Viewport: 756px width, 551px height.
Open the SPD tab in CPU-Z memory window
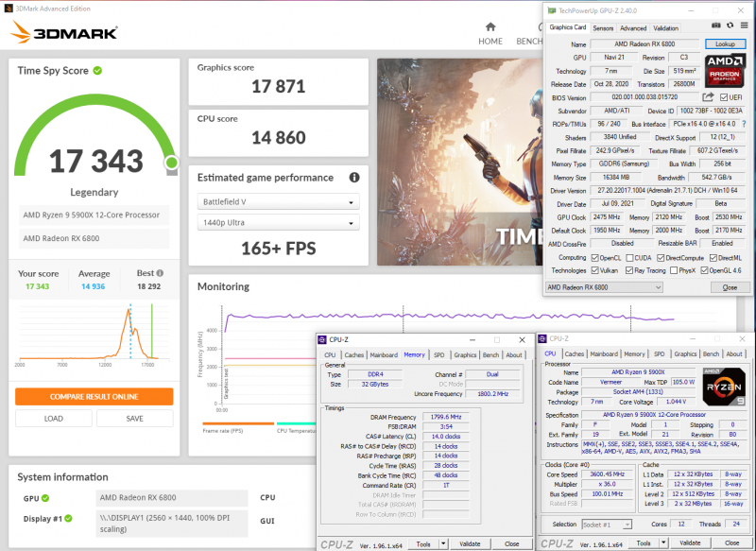[438, 355]
